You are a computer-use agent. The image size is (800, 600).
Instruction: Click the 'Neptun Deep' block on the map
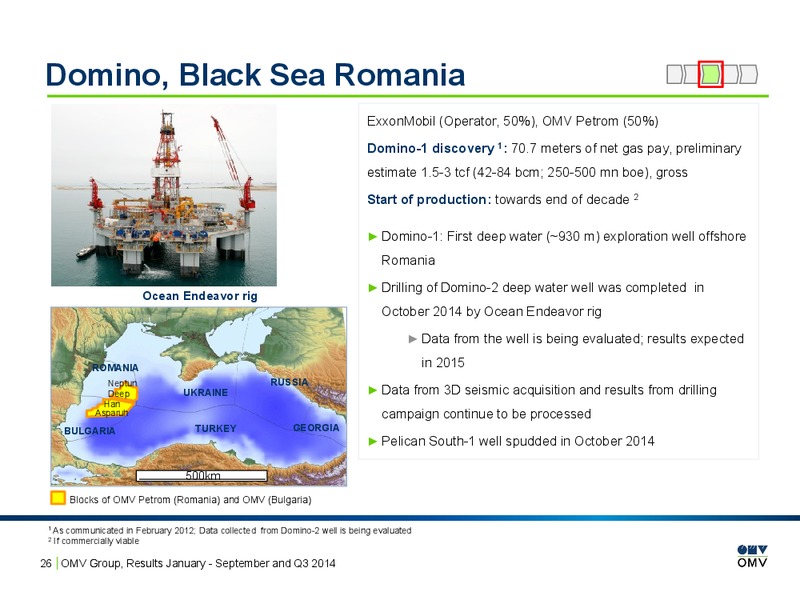tap(124, 392)
